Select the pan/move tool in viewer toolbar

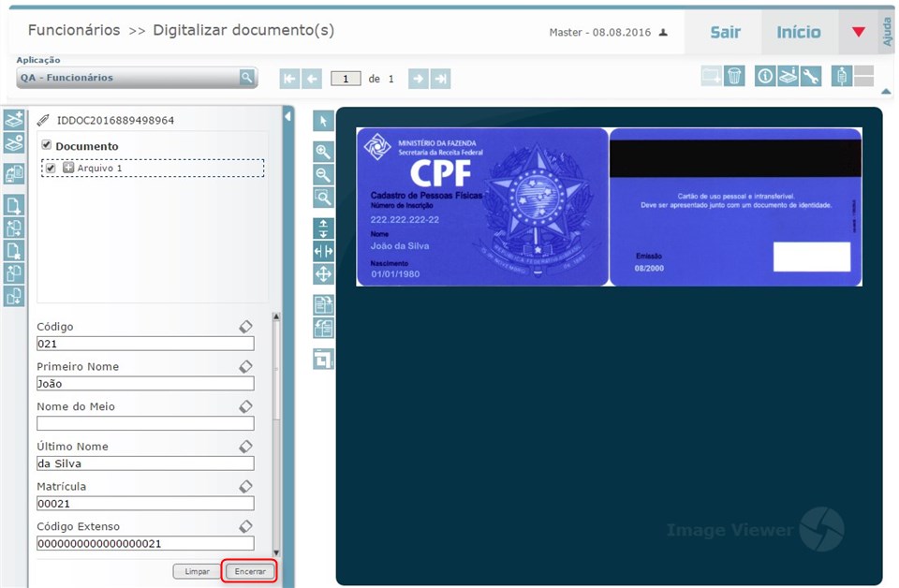[322, 273]
